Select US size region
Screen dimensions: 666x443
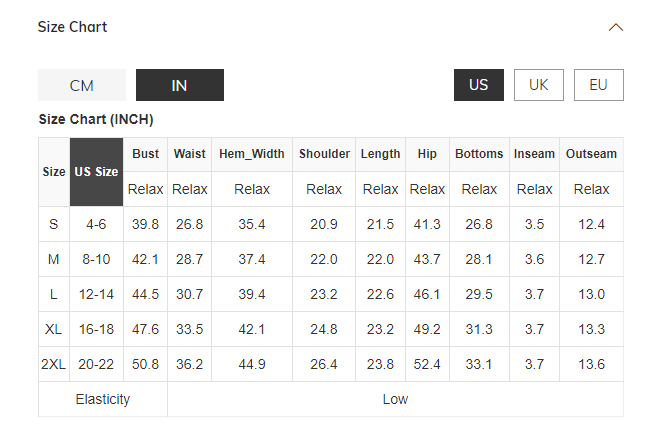pos(478,85)
